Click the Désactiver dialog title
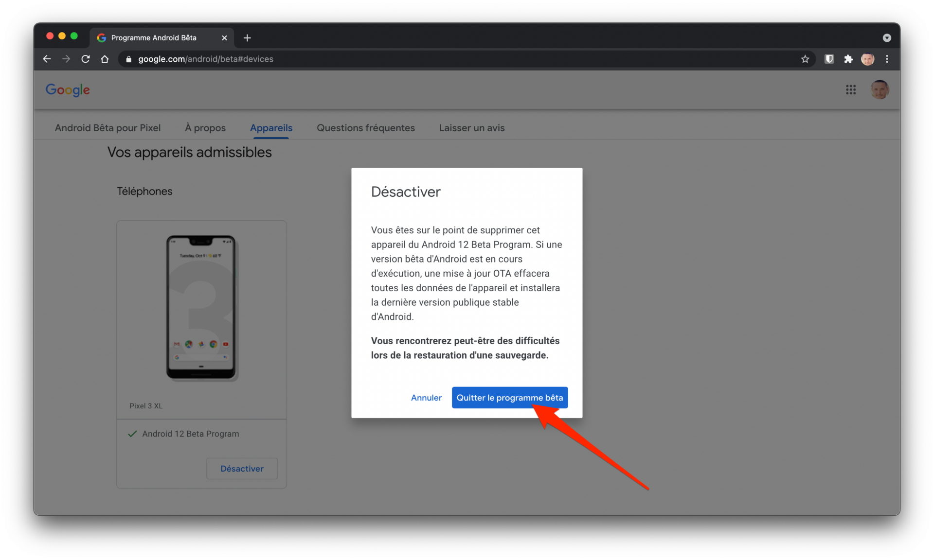The height and width of the screenshot is (560, 934). pos(406,192)
